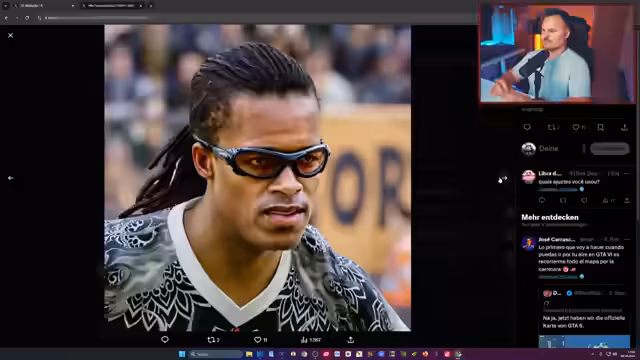Click the reply submit button beside Deine

pyautogui.click(x=609, y=149)
